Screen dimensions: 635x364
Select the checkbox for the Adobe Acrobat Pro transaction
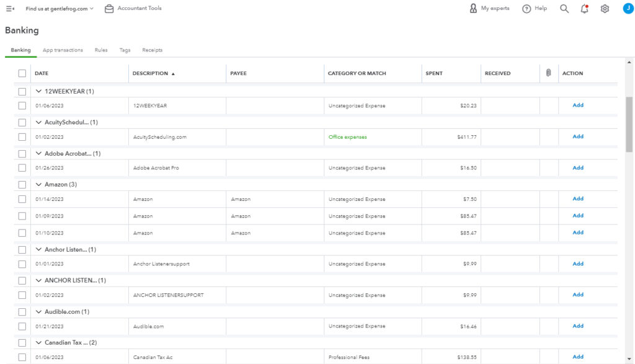22,167
